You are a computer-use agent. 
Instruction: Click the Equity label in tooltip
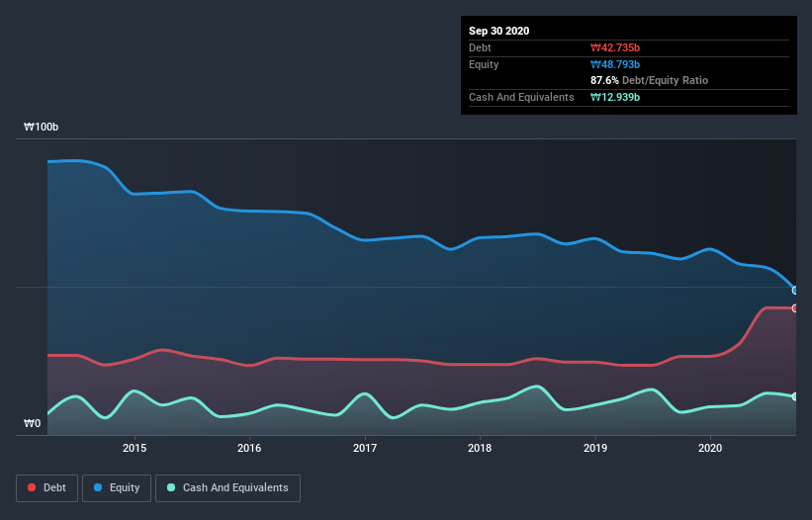coord(484,64)
